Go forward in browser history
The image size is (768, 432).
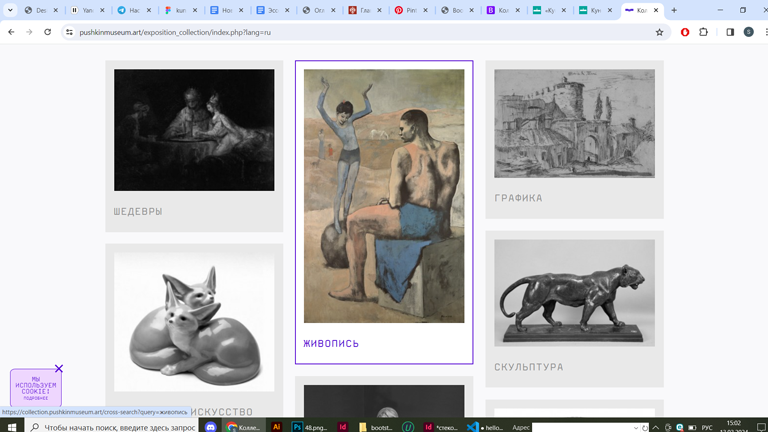[x=29, y=32]
